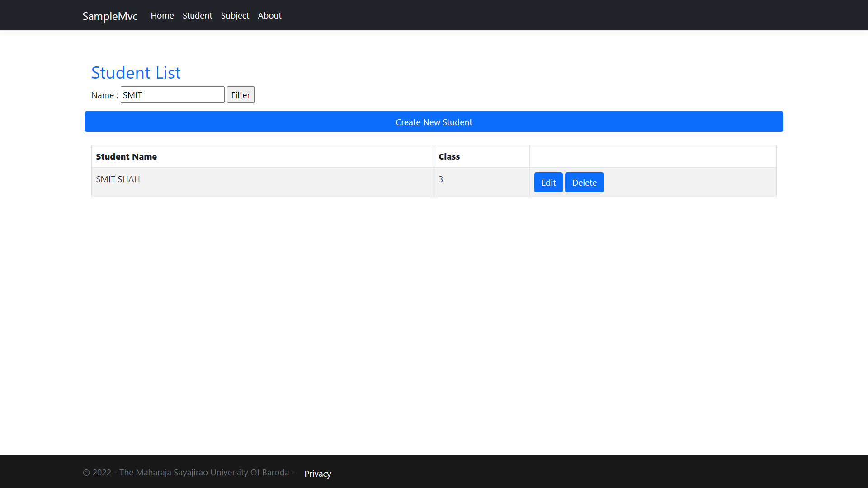
Task: Click the Student List heading
Action: click(x=136, y=72)
